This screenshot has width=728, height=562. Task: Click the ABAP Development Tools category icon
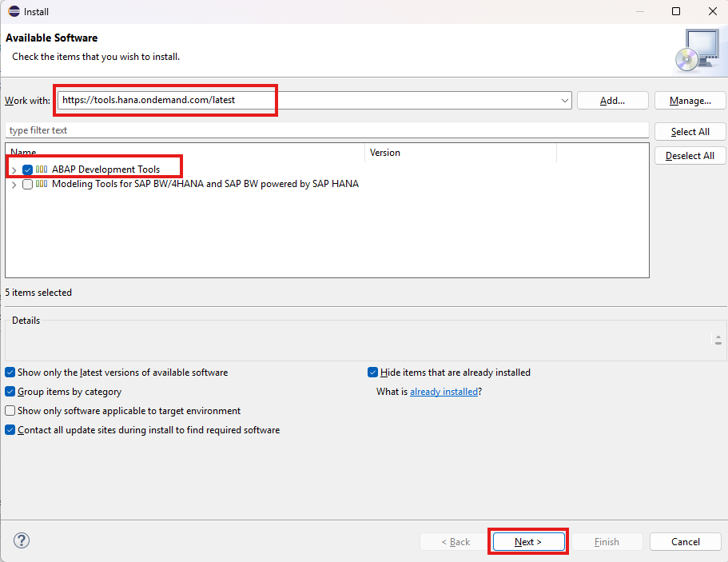pos(42,169)
